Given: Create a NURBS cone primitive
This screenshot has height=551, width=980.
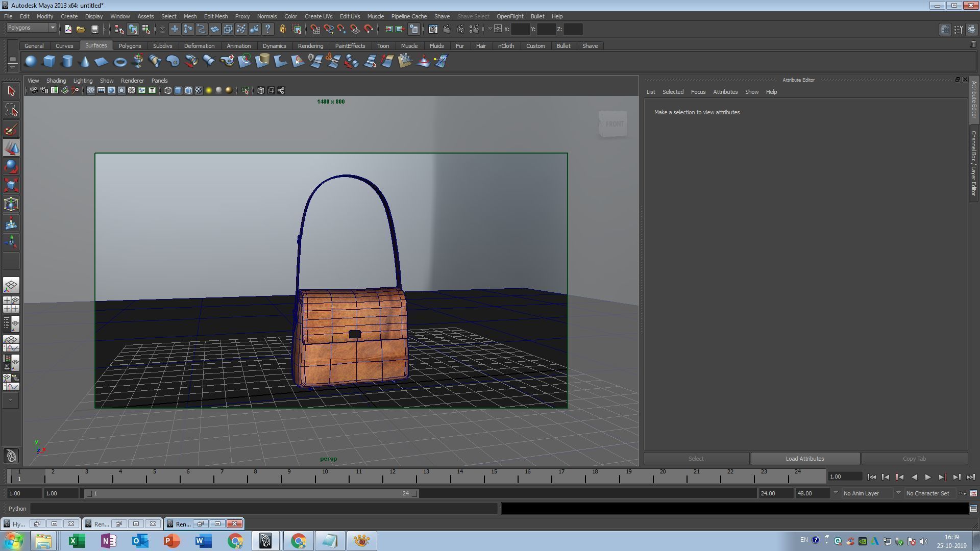Looking at the screenshot, I should click(x=84, y=61).
